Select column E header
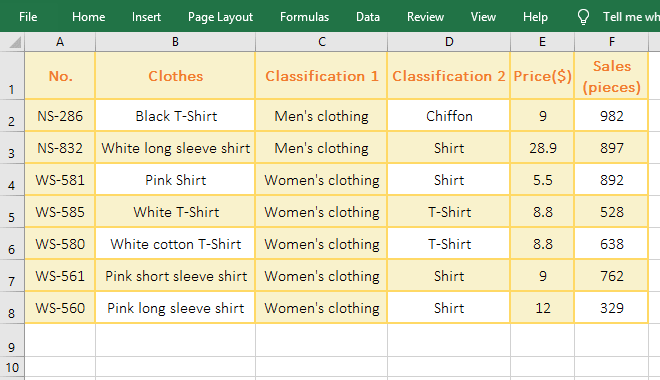The width and height of the screenshot is (660, 380). click(543, 42)
